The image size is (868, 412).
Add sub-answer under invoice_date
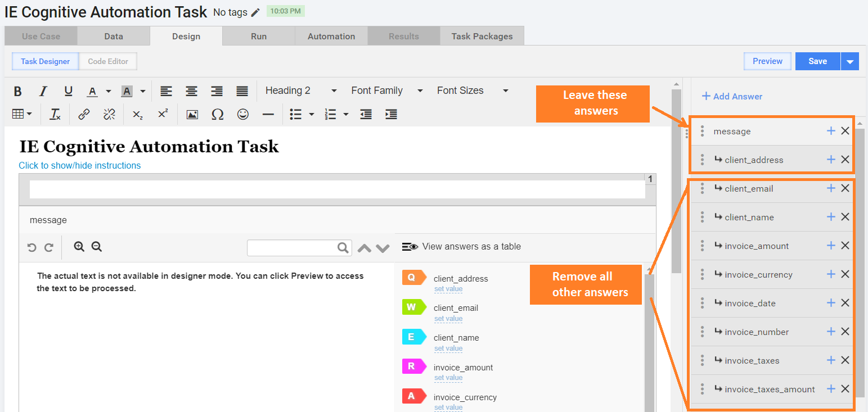point(831,303)
